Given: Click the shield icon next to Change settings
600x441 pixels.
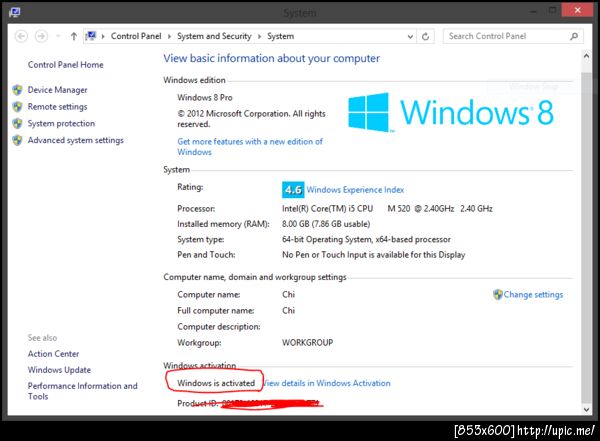Looking at the screenshot, I should coord(497,294).
